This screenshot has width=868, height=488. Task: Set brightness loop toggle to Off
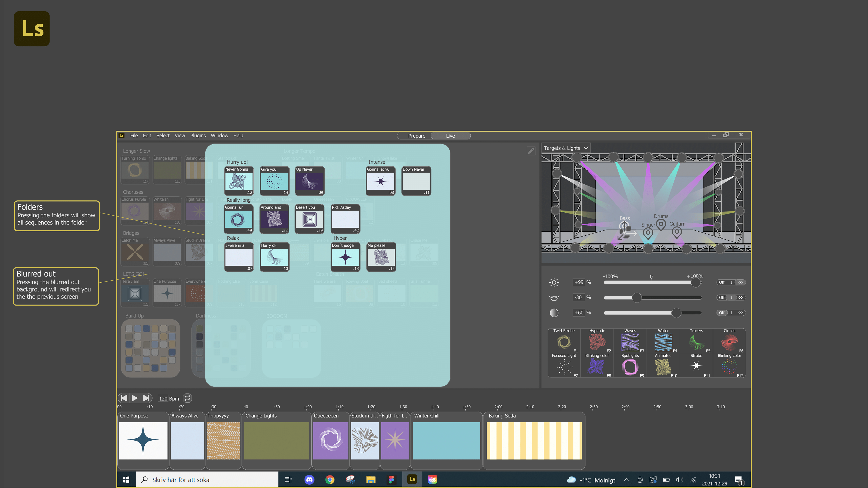point(722,282)
